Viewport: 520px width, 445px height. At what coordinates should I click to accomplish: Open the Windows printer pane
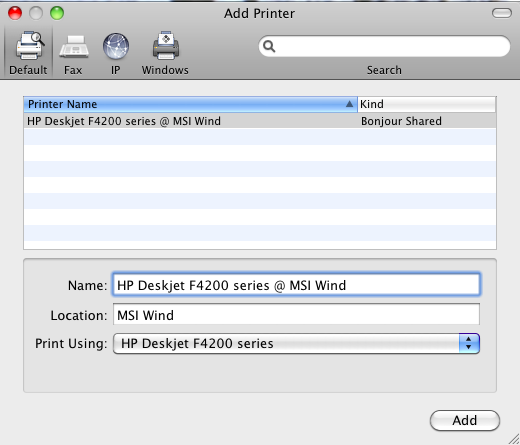pos(165,53)
